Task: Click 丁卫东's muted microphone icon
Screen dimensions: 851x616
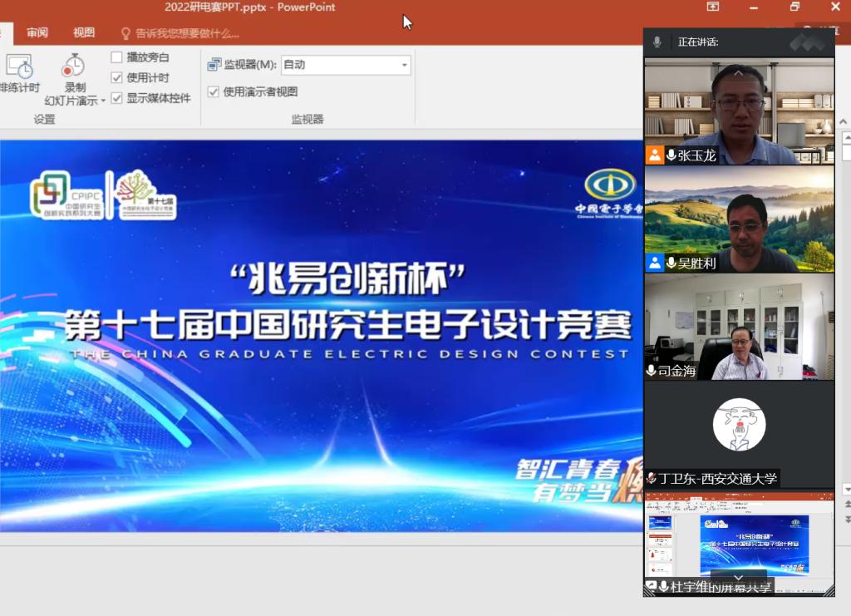Action: point(652,478)
